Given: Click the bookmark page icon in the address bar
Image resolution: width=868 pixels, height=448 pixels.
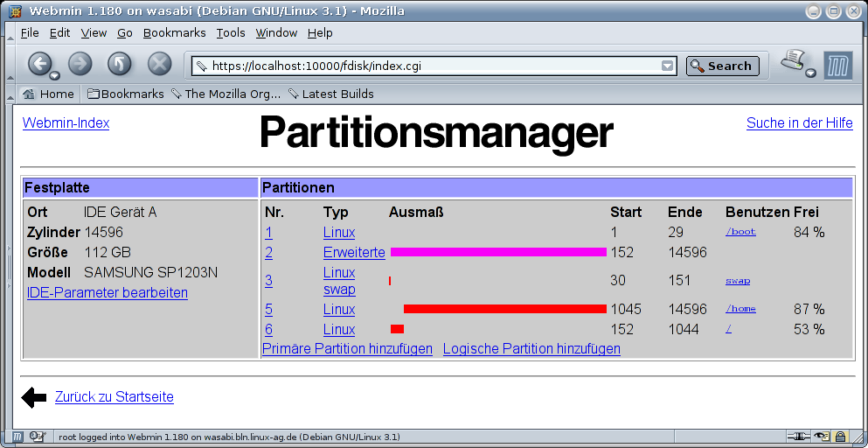Looking at the screenshot, I should pos(202,66).
